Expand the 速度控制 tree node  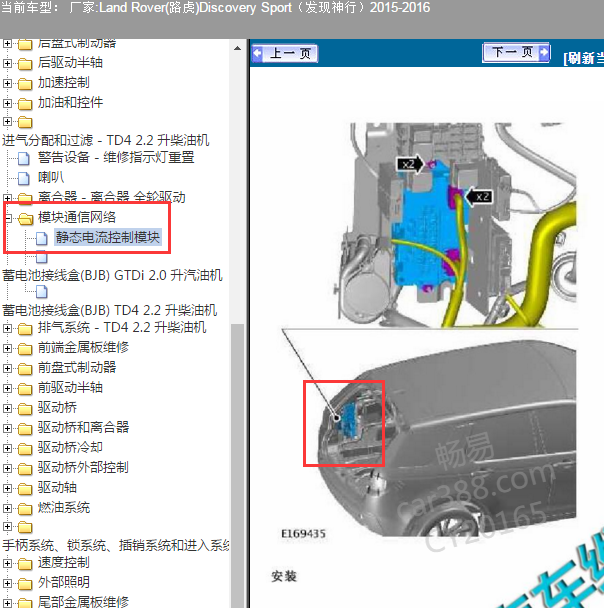click(7, 563)
